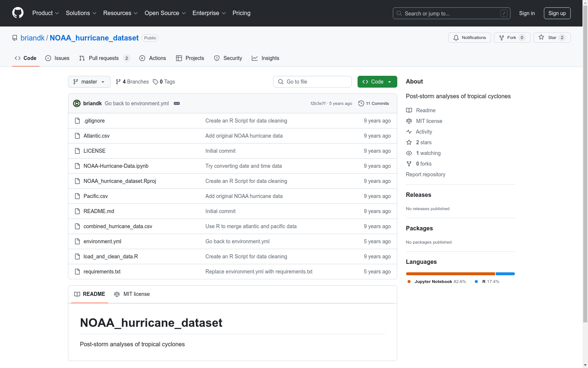Click the Go to file search field

(312, 82)
